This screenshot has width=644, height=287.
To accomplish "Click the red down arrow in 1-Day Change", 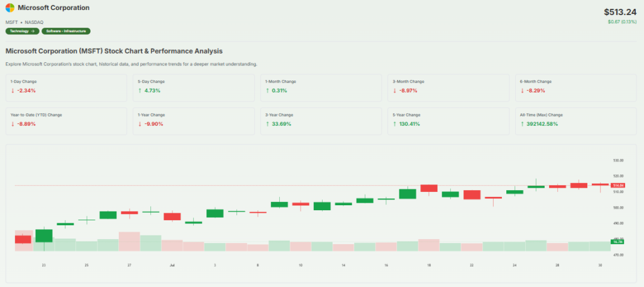I will click(13, 91).
